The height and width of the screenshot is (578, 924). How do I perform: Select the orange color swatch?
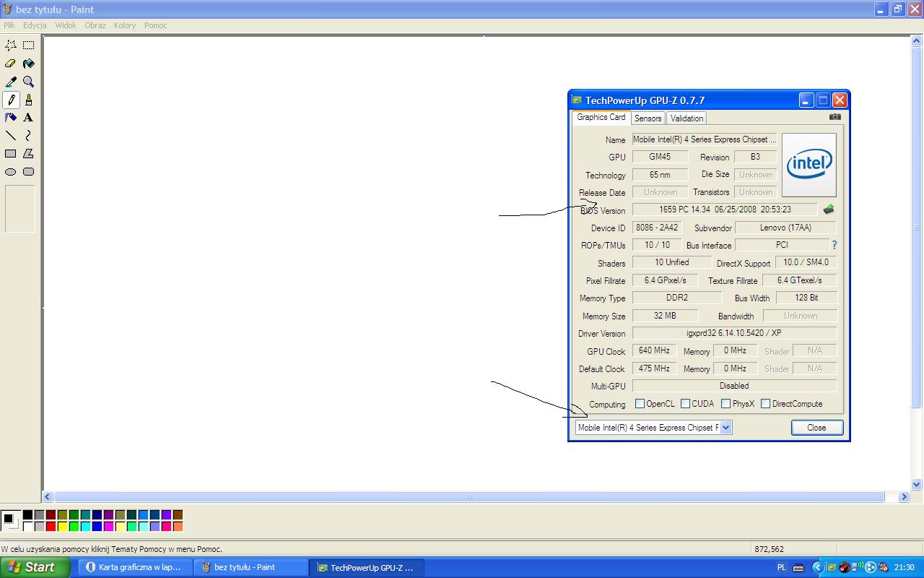pos(178,526)
